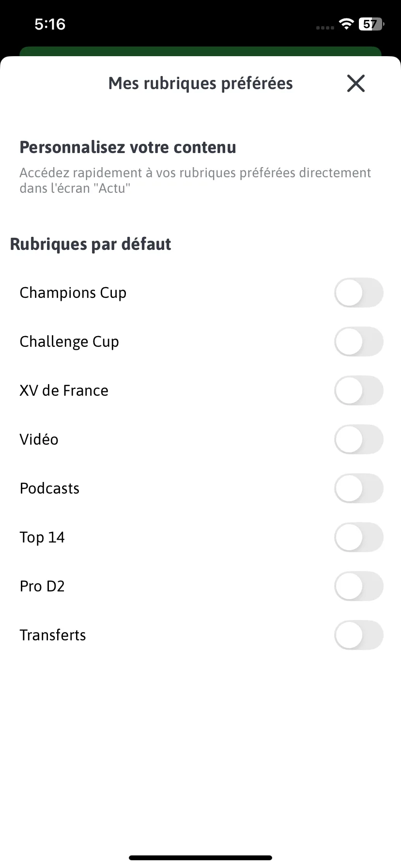The image size is (401, 868).
Task: Tap the Personnalisez votre contenu heading
Action: 128,147
